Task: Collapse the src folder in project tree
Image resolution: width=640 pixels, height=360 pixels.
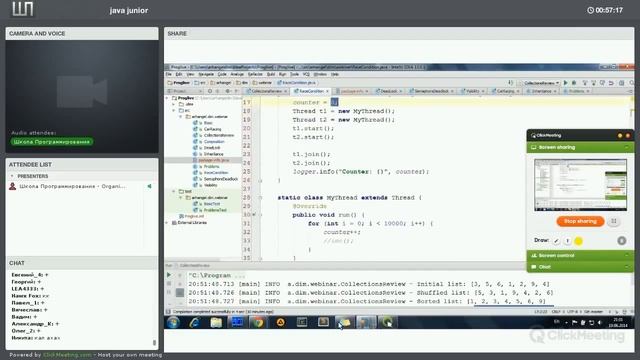Action: 174,110
